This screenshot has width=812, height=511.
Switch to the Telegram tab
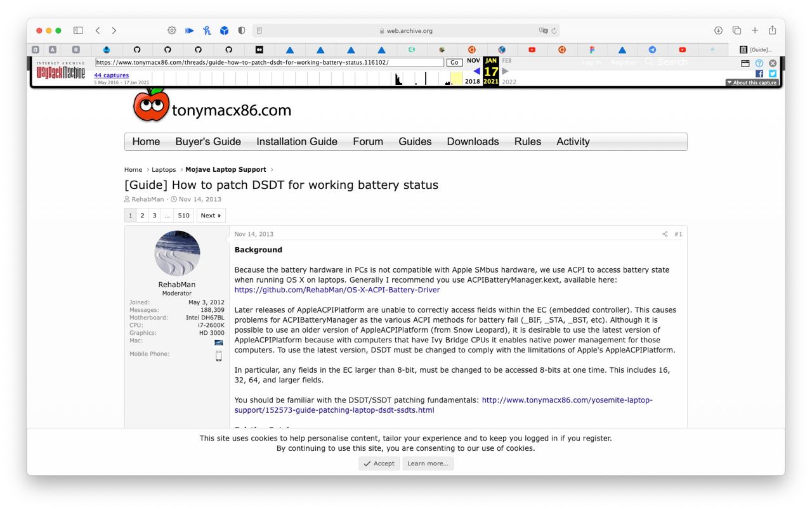[652, 49]
